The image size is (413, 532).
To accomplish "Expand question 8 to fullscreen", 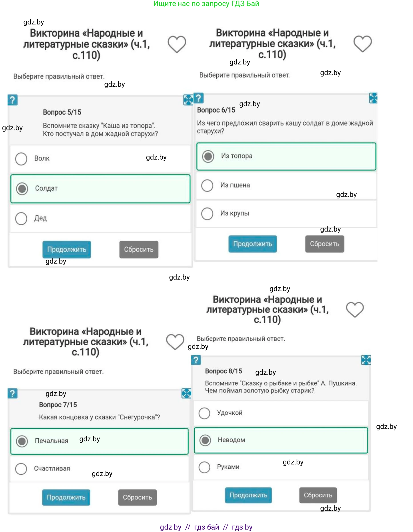I will tap(365, 360).
